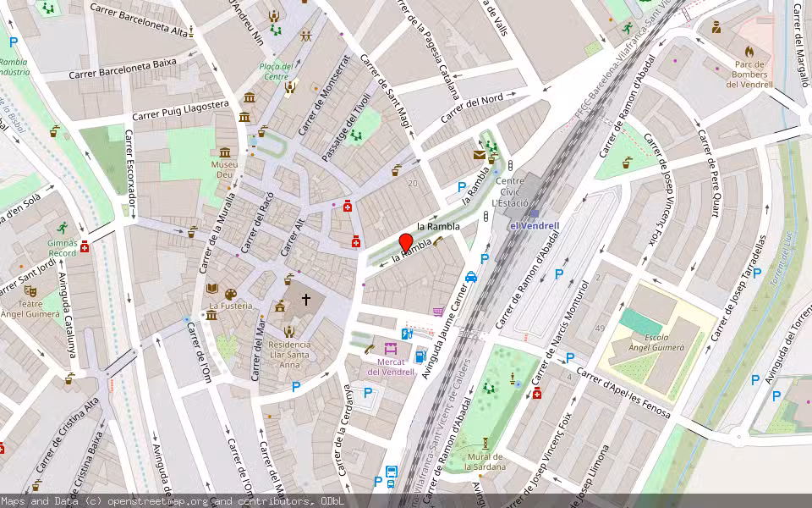812x508 pixels.
Task: Click the monument icon above Mural de la Sardana
Action: (486, 443)
